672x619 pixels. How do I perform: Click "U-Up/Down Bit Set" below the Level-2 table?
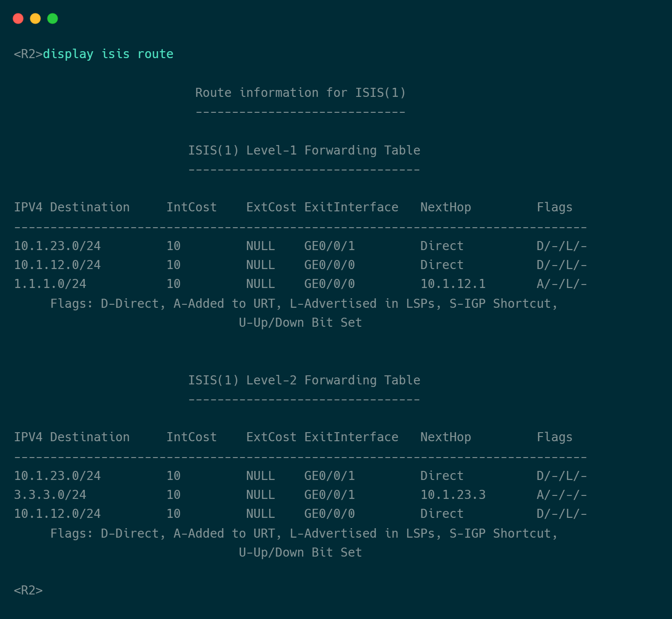pos(300,553)
